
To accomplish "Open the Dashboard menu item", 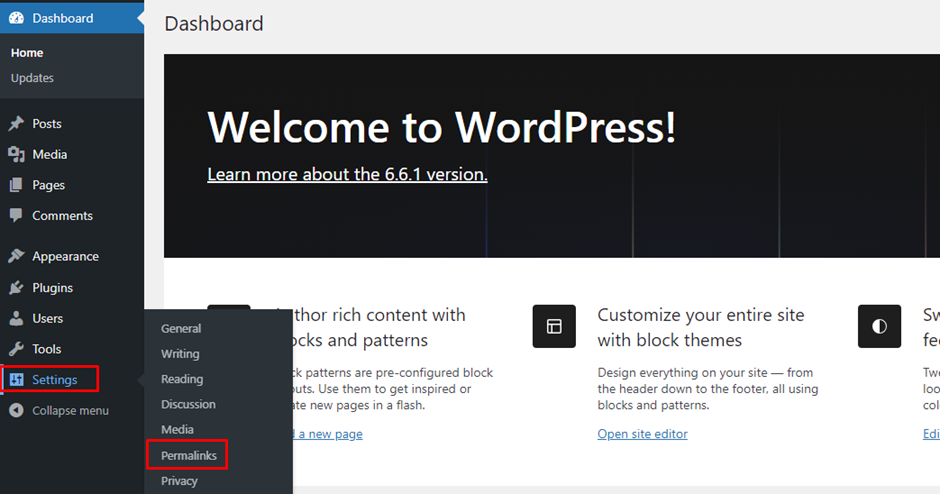I will [72, 18].
